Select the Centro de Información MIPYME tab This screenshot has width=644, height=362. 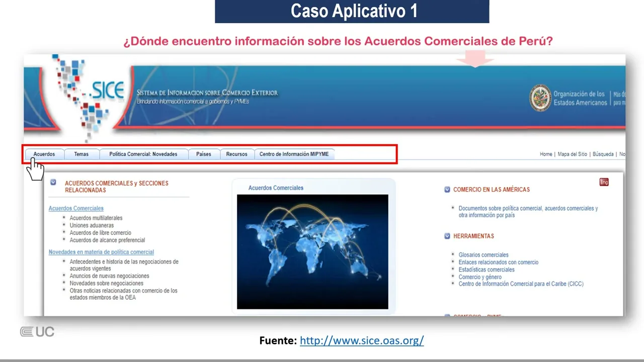click(x=294, y=154)
